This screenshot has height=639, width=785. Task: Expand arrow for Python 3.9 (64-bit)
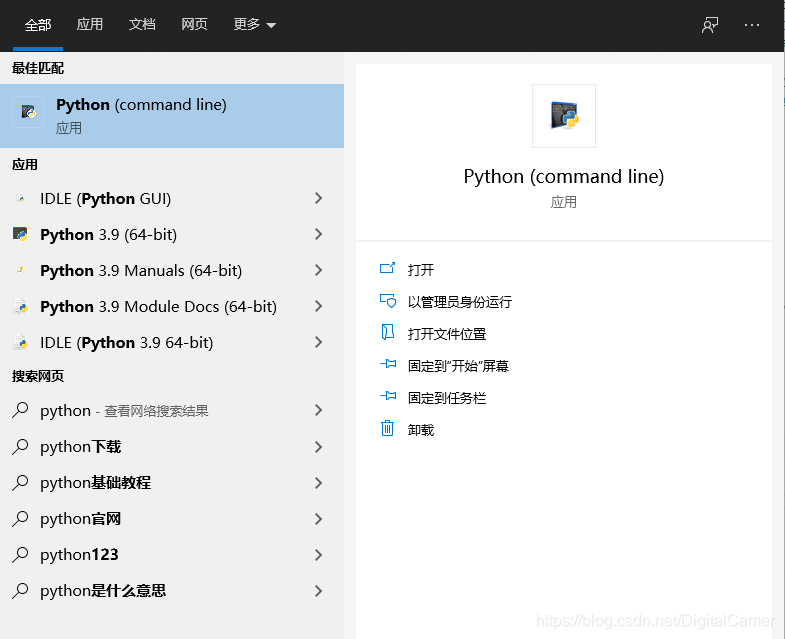[x=318, y=234]
